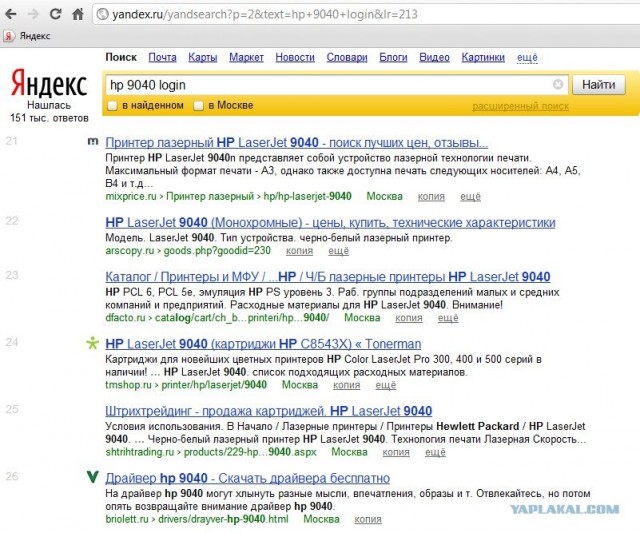
Task: Select the Поиск tab
Action: click(x=121, y=57)
